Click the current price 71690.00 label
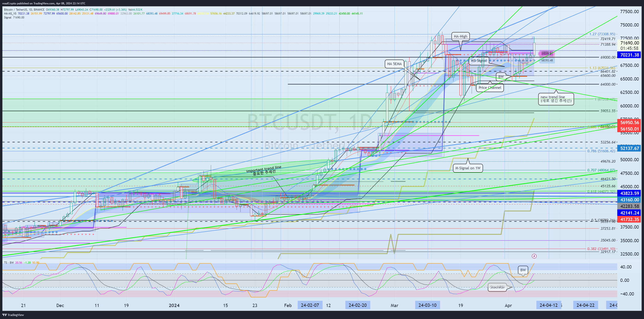Viewport: 644px width, 319px height. tap(629, 43)
